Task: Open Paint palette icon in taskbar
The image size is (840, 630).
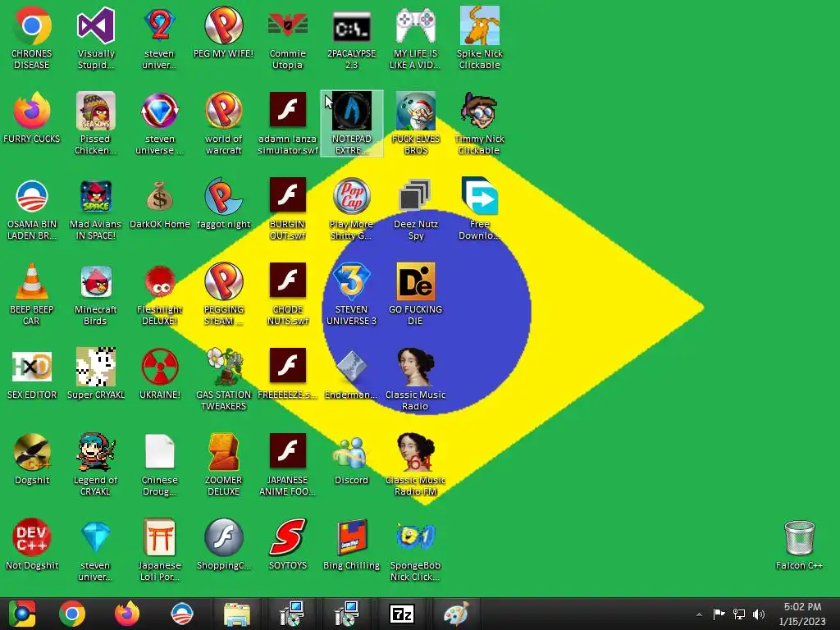Action: click(456, 614)
